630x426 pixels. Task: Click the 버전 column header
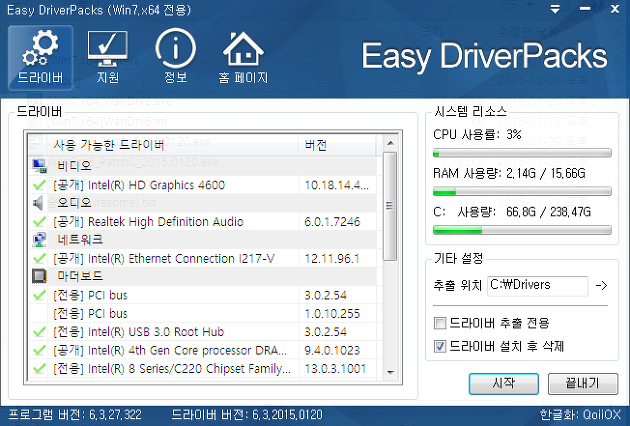pos(338,145)
